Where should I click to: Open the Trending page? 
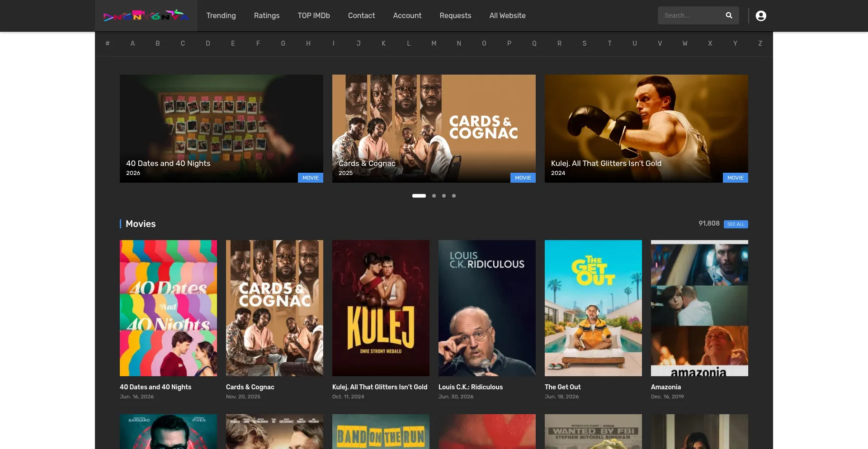click(221, 16)
